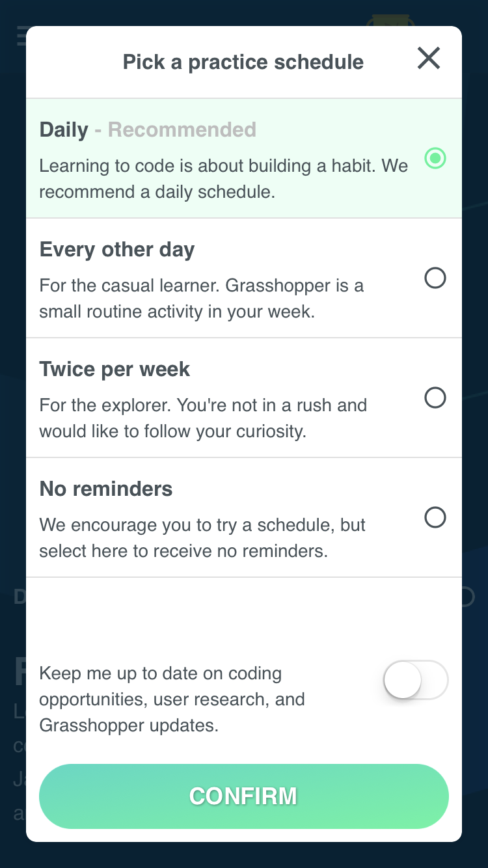
Task: Choose the Twice per week radio button
Action: click(435, 398)
